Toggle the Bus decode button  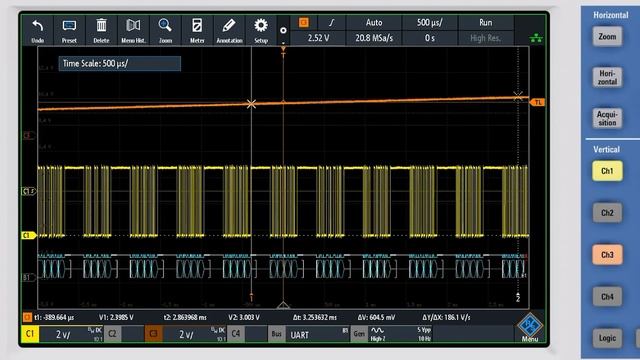[x=276, y=334]
